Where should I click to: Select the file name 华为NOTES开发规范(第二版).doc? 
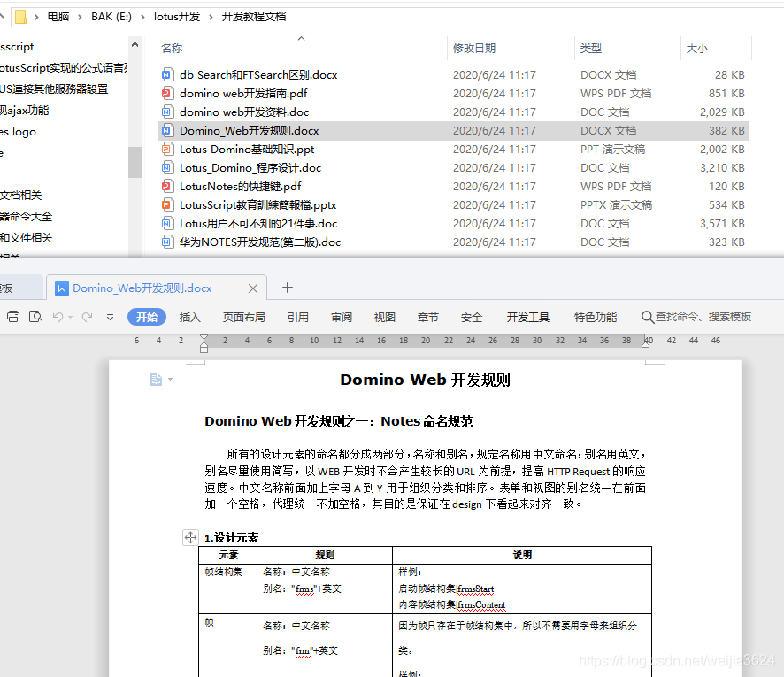[x=260, y=242]
